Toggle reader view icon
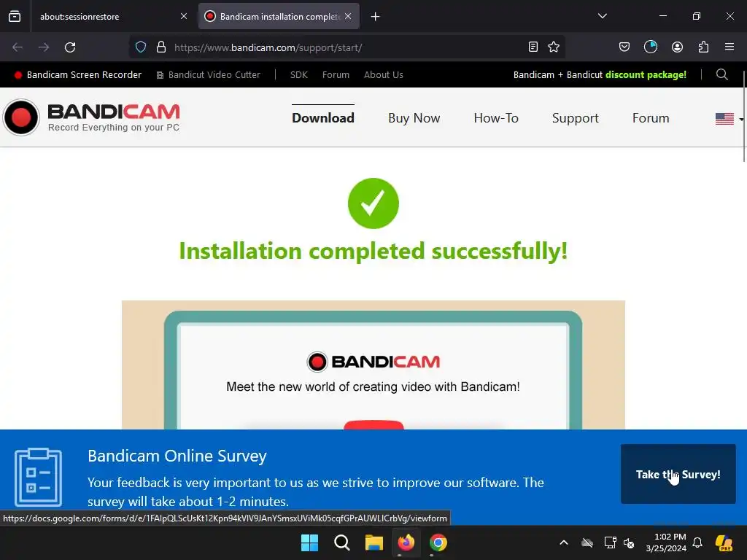747x560 pixels. pos(533,47)
